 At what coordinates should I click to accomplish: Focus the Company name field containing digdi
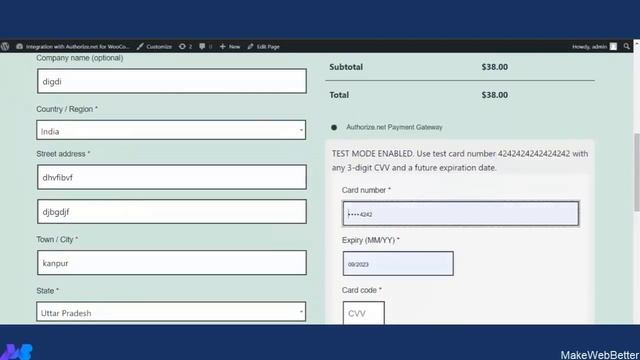click(172, 81)
